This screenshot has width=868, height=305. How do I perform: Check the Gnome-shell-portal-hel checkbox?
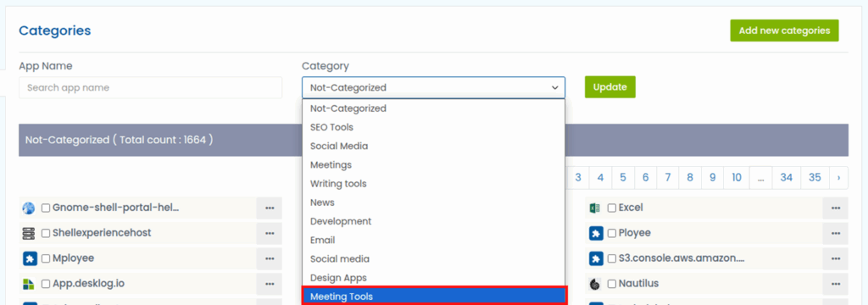click(x=46, y=208)
